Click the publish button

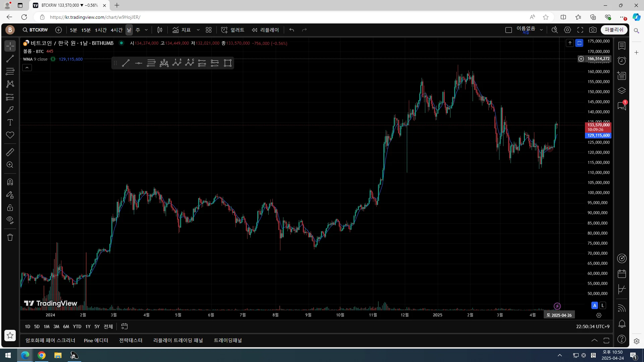(613, 30)
